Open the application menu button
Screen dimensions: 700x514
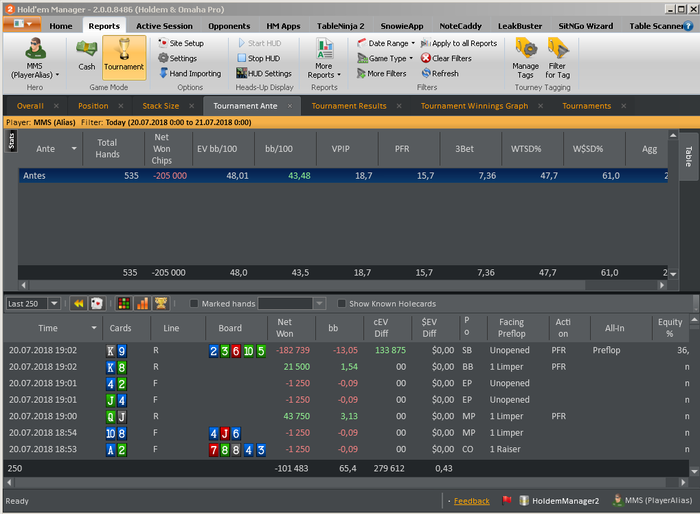pos(22,24)
